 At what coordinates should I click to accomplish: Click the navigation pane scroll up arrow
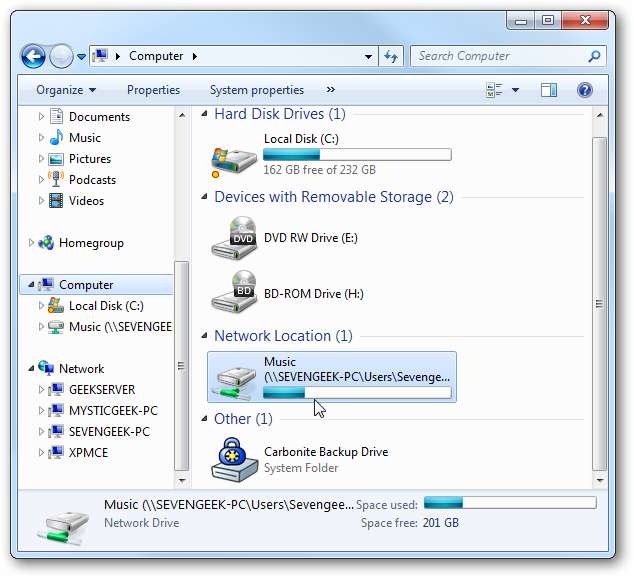[x=182, y=116]
